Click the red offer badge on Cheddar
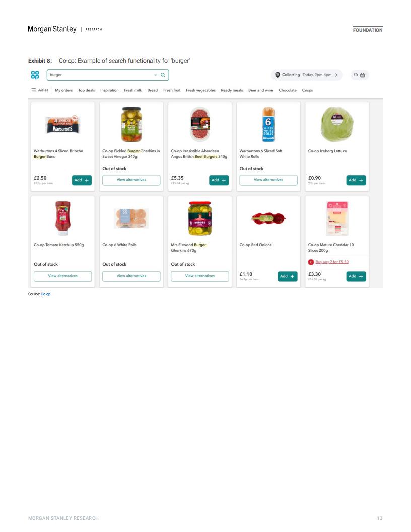Viewport: 411px width, 532px height. coord(311,262)
